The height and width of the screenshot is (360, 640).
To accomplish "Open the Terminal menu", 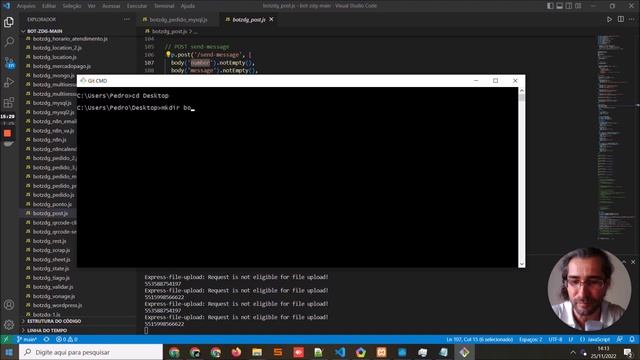I will pyautogui.click(x=164, y=6).
